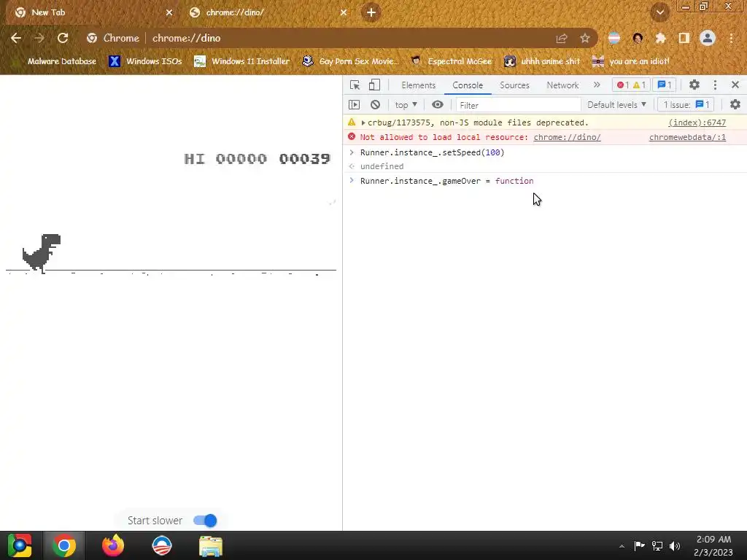
Task: Click the volume speaker tray icon
Action: click(675, 545)
